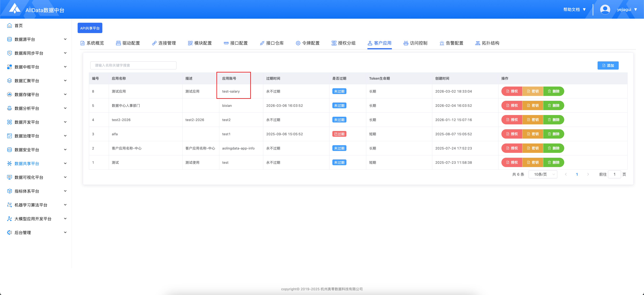Click the 令牌配置 gear icon
Screen dimensions: 644x295
tap(298, 43)
